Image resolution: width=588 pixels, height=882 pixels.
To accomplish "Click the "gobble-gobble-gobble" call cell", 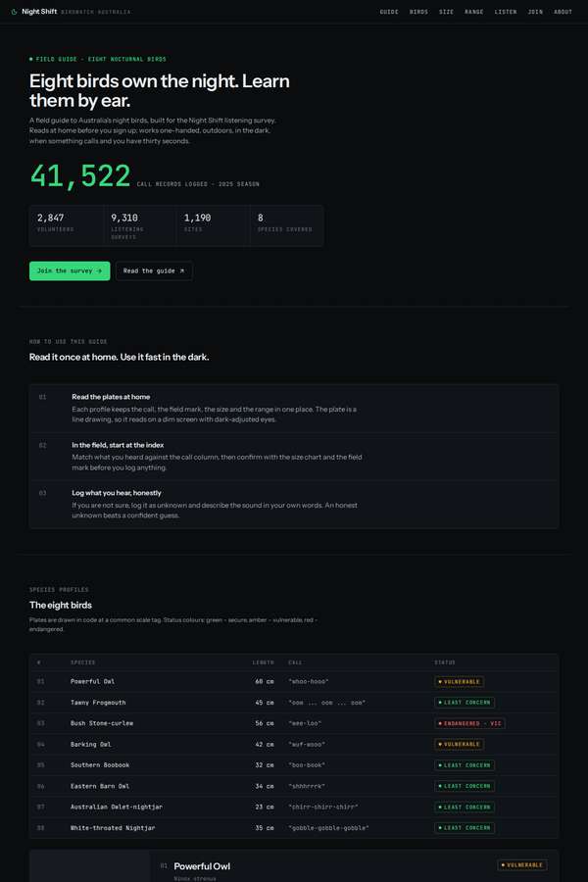I will [328, 828].
